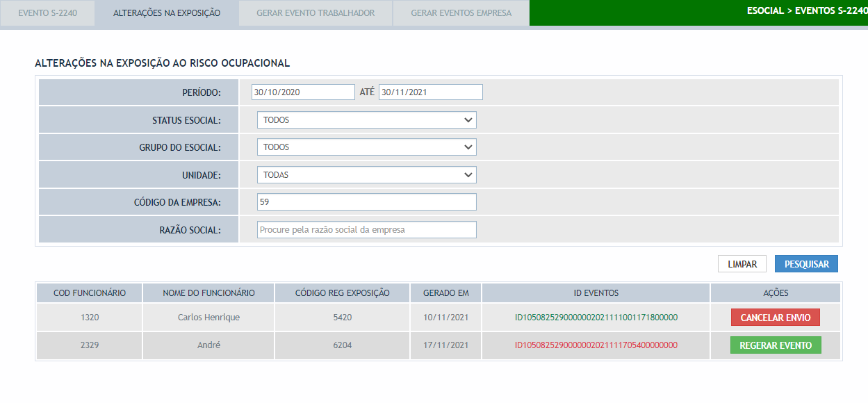Switch to the EVENTO S-2240 tab

pos(48,13)
